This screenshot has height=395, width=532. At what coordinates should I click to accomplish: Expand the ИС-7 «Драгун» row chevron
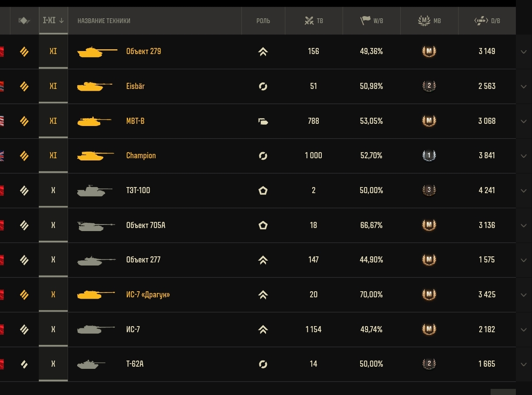(524, 295)
